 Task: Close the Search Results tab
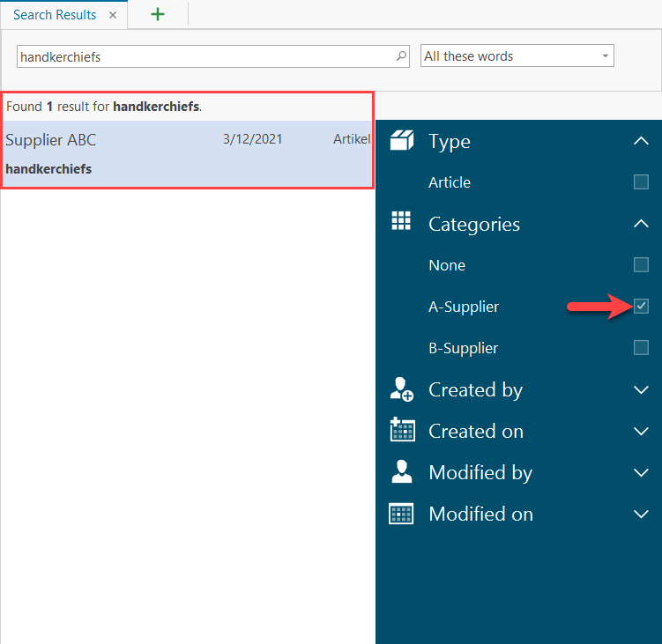point(113,15)
